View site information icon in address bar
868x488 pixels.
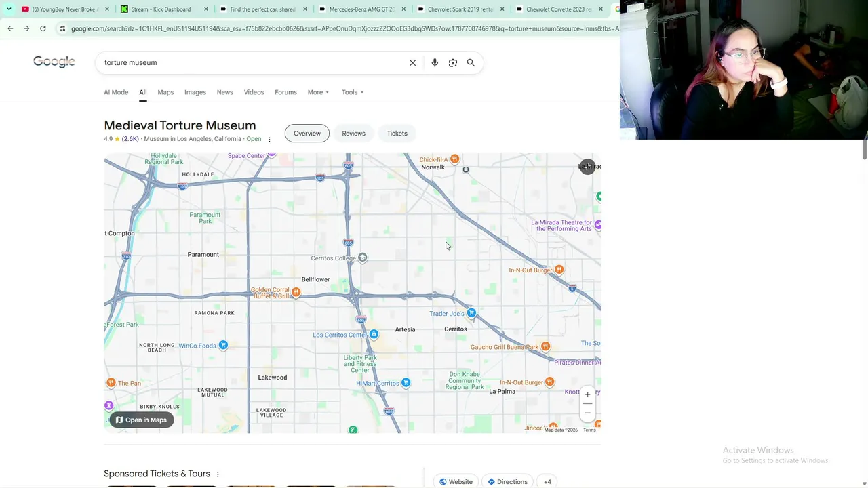coord(62,28)
